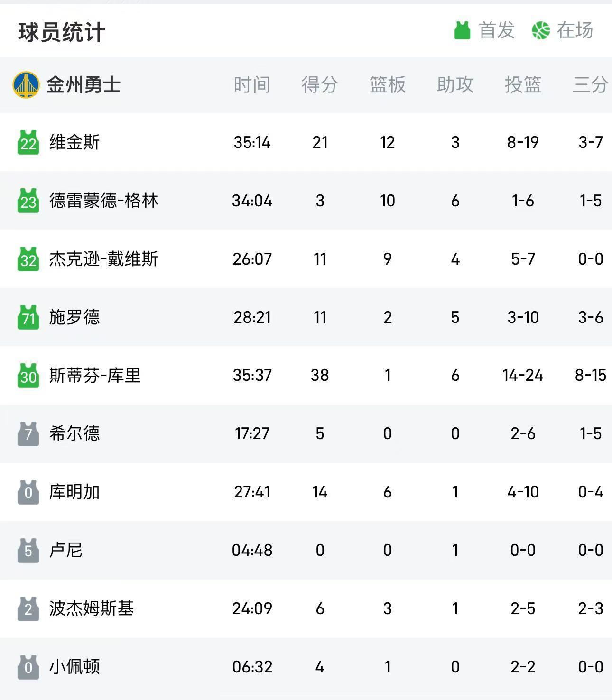Click the number 30 jersey icon
Screen dimensions: 612x700
tap(28, 376)
